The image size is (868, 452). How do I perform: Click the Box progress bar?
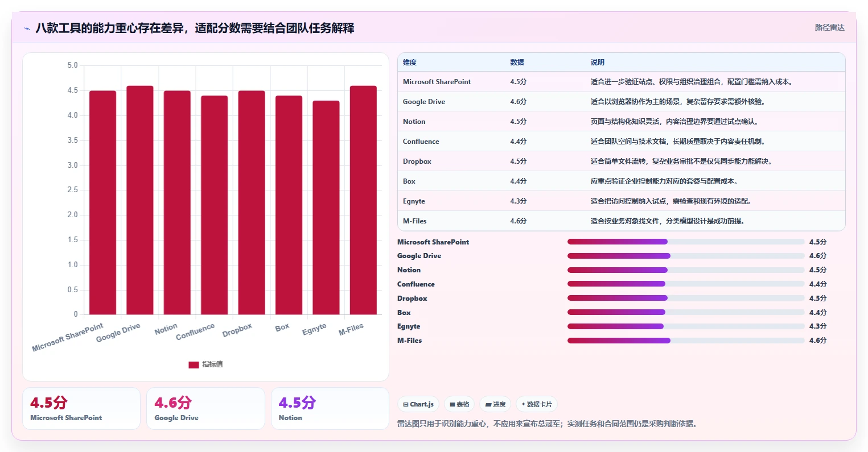686,312
